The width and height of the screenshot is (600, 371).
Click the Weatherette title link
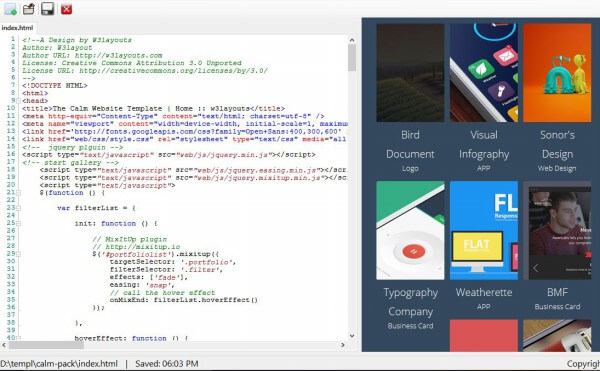[x=484, y=293]
